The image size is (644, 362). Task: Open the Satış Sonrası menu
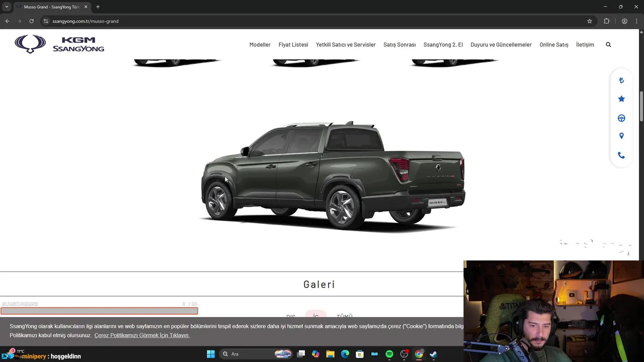point(399,45)
